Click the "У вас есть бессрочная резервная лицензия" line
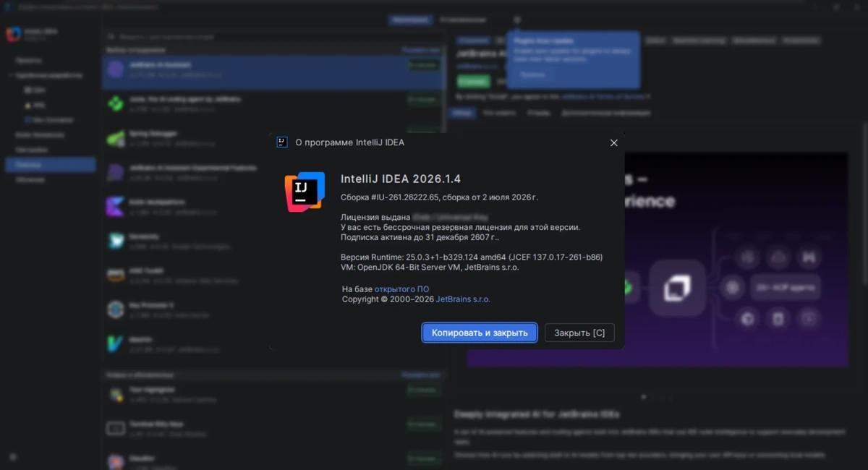 (x=461, y=227)
